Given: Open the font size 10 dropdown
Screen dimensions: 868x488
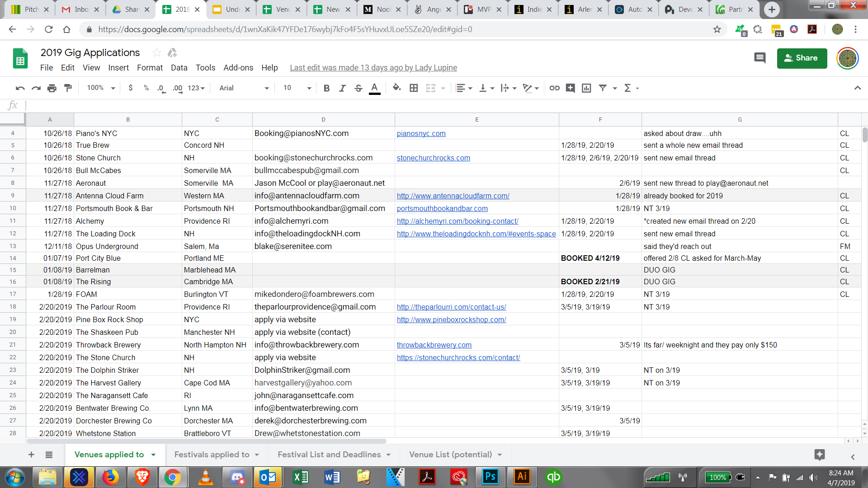Looking at the screenshot, I should [297, 88].
